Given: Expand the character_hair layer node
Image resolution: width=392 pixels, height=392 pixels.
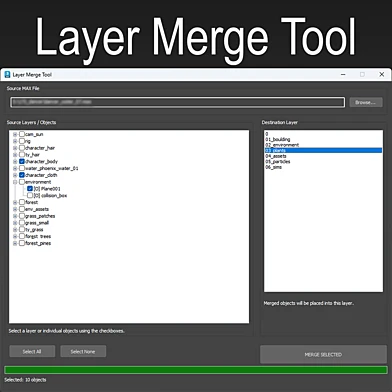Looking at the screenshot, I should pyautogui.click(x=15, y=148).
